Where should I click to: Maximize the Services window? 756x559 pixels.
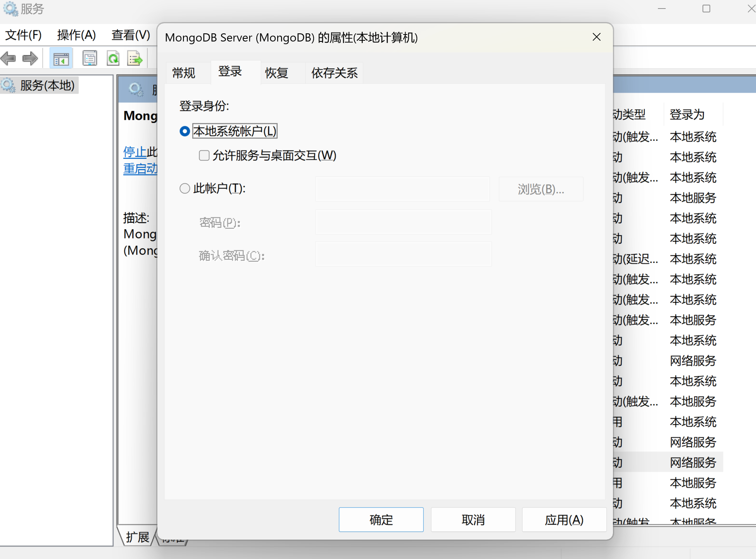click(706, 9)
